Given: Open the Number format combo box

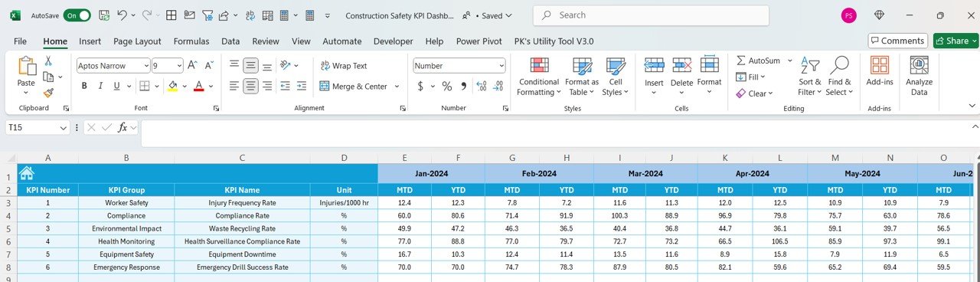Looking at the screenshot, I should point(459,66).
